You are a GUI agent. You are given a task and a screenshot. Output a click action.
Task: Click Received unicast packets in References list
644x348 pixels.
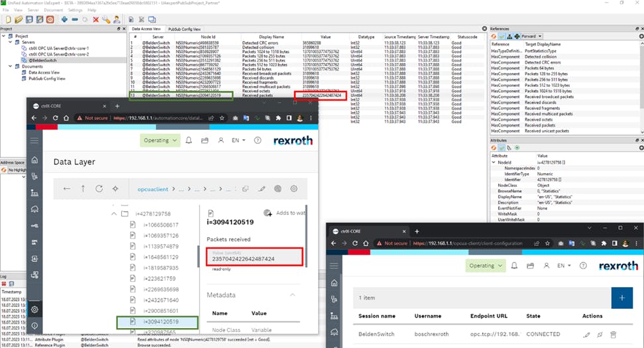click(547, 131)
